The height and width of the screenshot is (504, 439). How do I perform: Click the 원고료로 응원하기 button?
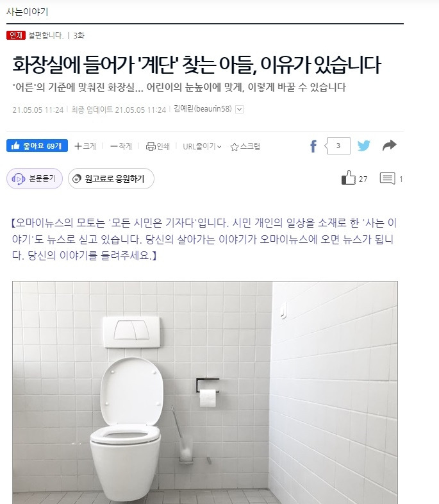(111, 178)
